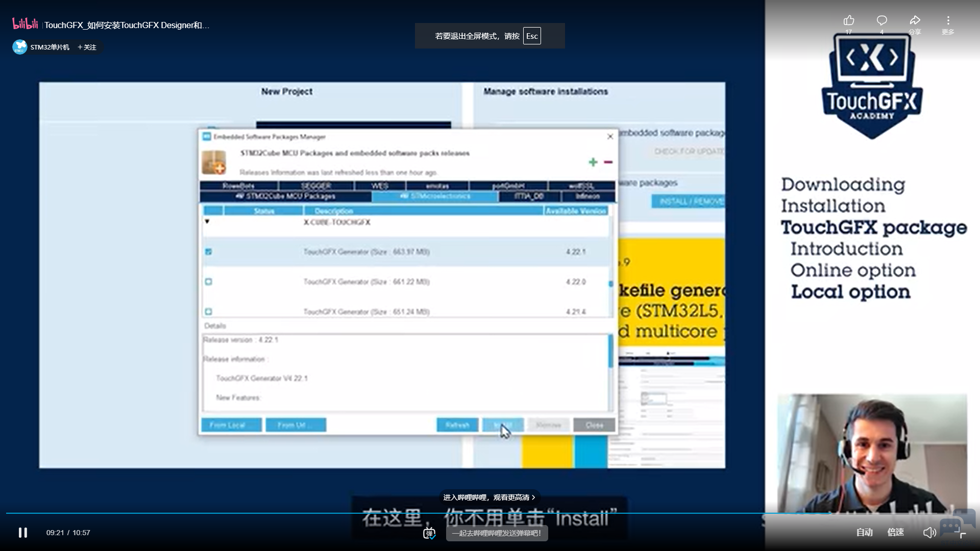Pause the video playback
This screenshot has height=551, width=980.
pos(23,533)
